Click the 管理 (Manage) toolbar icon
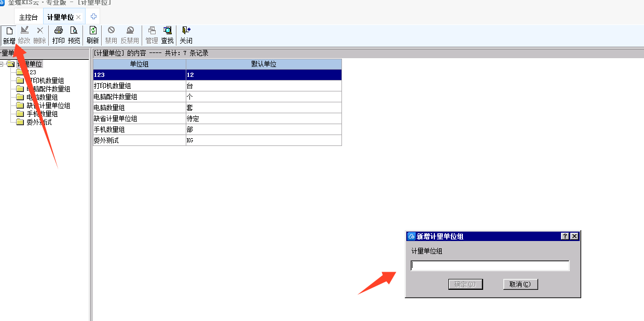 (152, 35)
